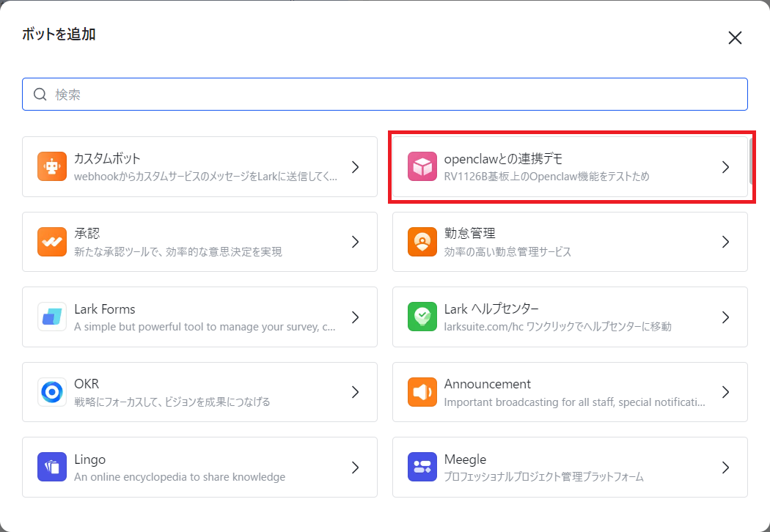Click the orange robot Custom Bot icon
770x532 pixels.
[52, 167]
